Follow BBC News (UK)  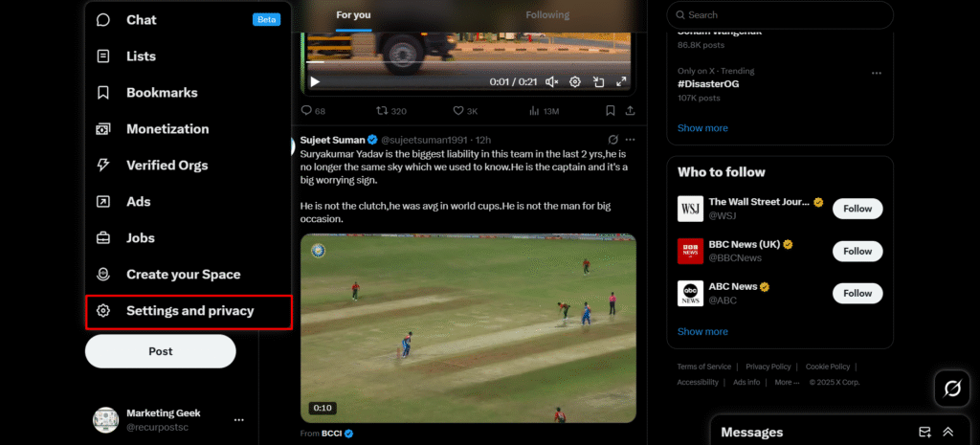click(857, 252)
